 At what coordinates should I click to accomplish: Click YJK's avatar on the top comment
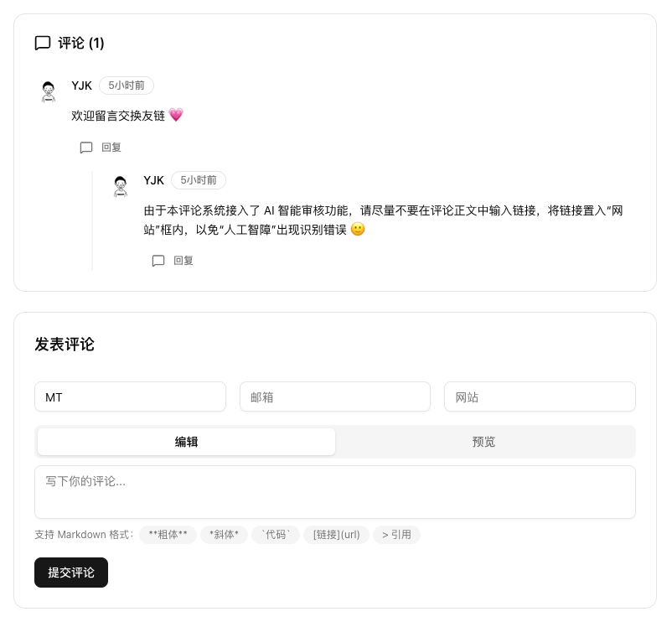(x=49, y=91)
